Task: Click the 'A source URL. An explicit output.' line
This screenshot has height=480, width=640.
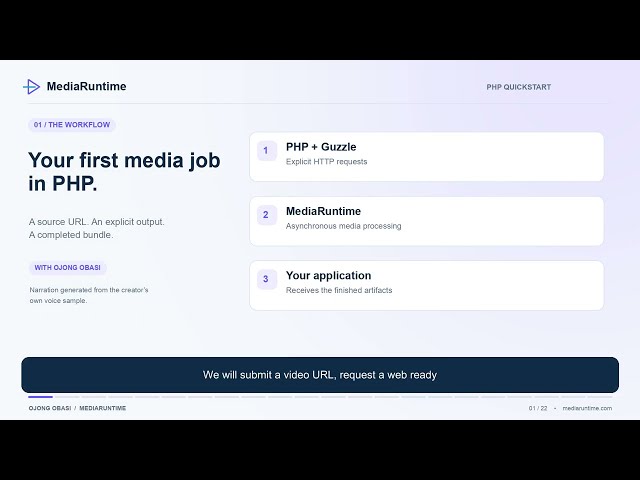Action: (97, 222)
